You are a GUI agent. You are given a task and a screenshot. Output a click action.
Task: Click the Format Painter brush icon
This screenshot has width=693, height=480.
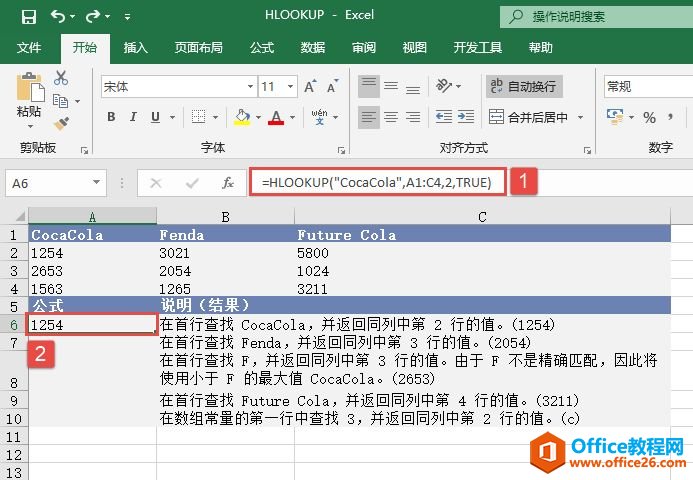click(61, 124)
